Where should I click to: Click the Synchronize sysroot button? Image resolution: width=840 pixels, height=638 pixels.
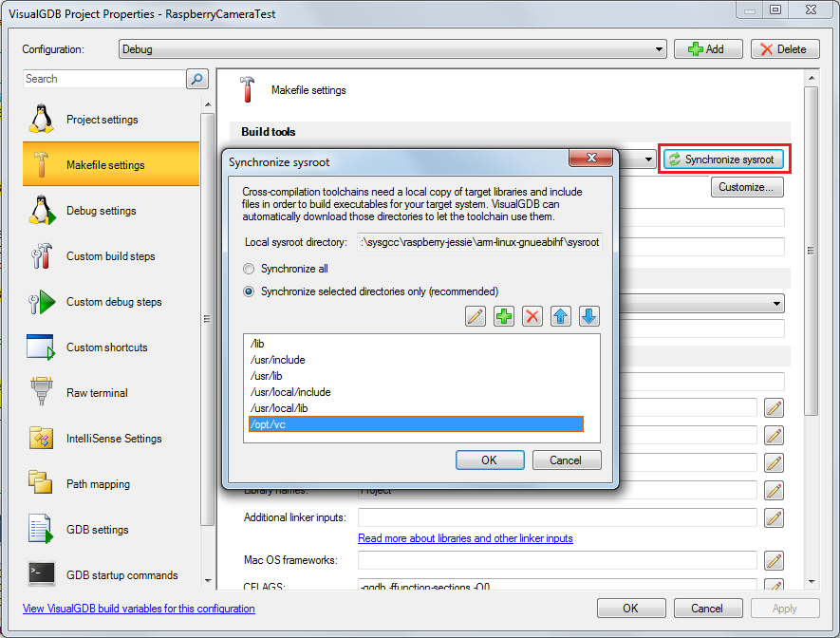click(724, 159)
